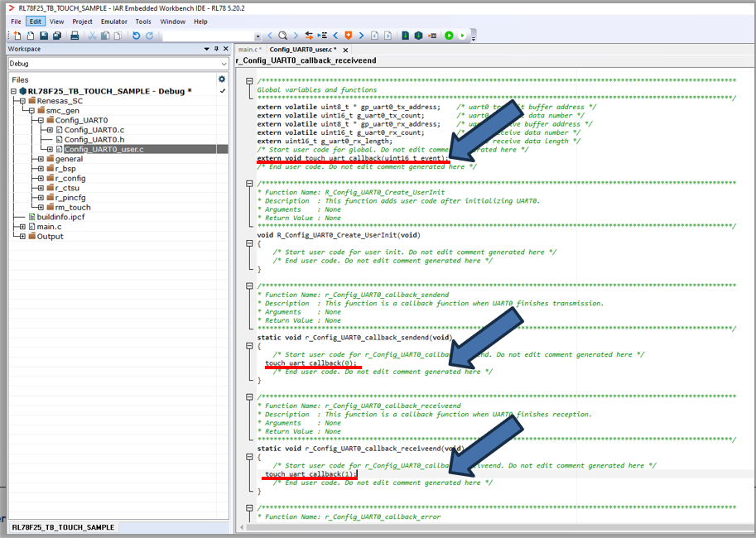Expand the Output folder
756x538 pixels.
(x=22, y=236)
